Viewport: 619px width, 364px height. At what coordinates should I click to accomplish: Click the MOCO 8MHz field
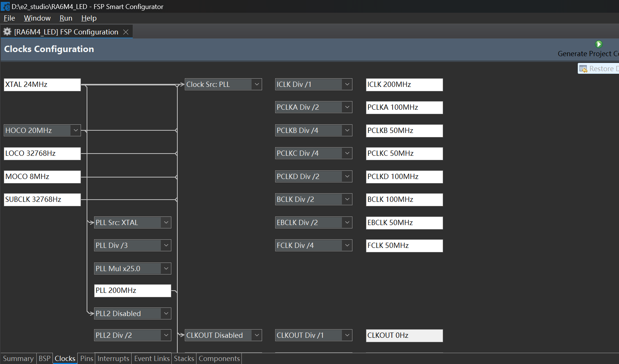pos(42,177)
